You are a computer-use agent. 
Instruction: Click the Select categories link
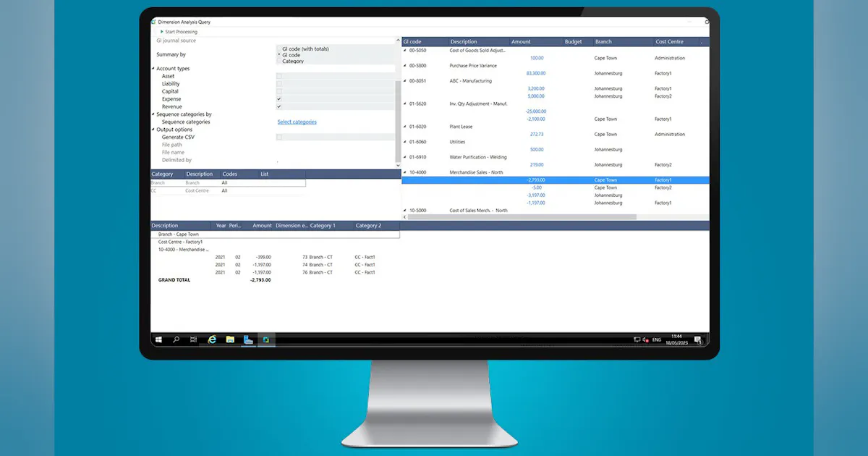pos(297,122)
